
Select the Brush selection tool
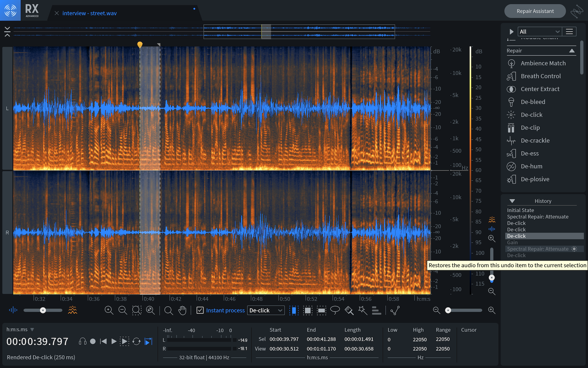click(x=349, y=310)
